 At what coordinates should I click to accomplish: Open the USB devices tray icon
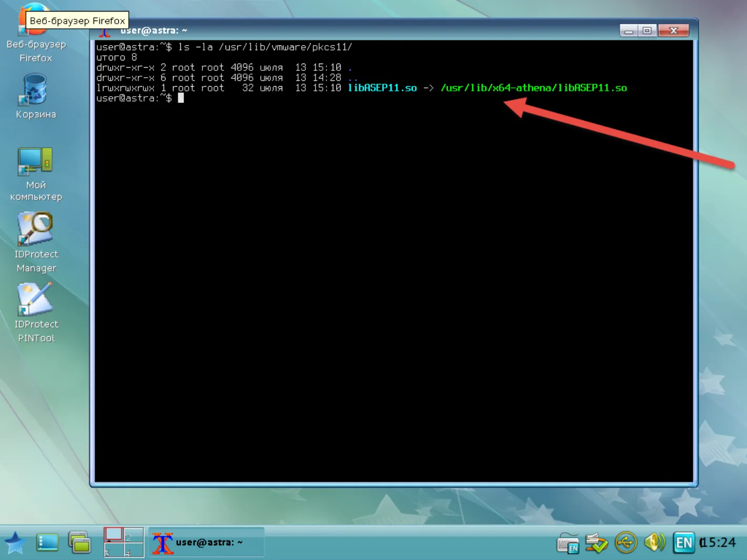(x=626, y=543)
